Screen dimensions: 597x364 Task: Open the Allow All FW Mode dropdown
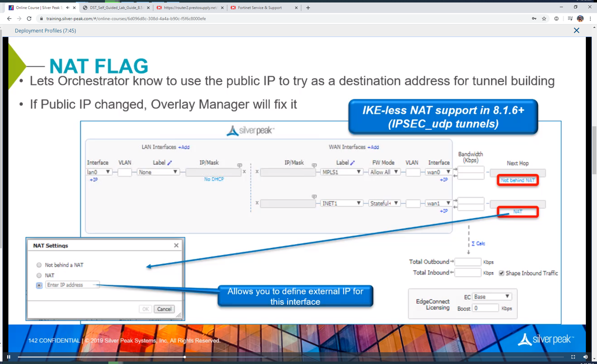384,172
